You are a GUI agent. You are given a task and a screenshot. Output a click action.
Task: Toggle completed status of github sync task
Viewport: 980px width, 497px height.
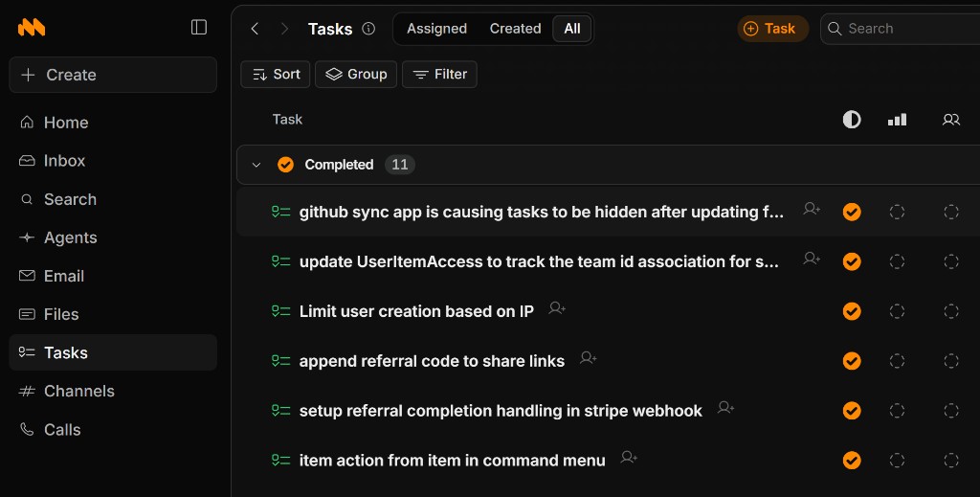click(851, 212)
